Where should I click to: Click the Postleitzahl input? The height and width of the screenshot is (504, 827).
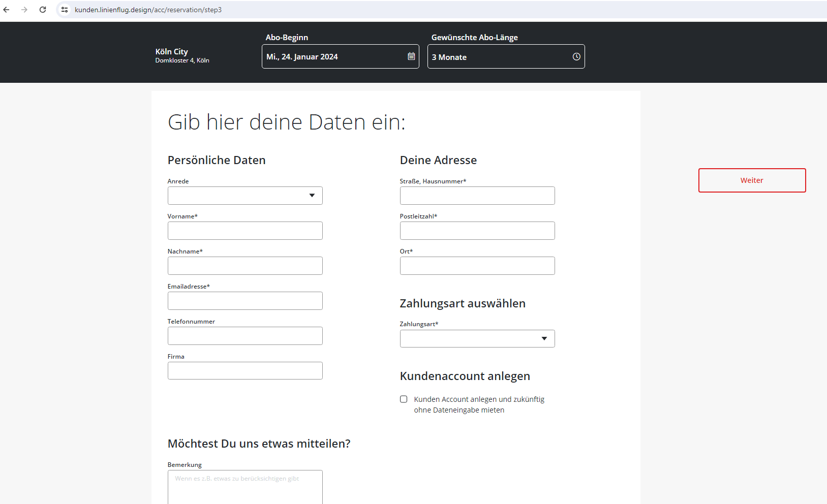point(477,231)
